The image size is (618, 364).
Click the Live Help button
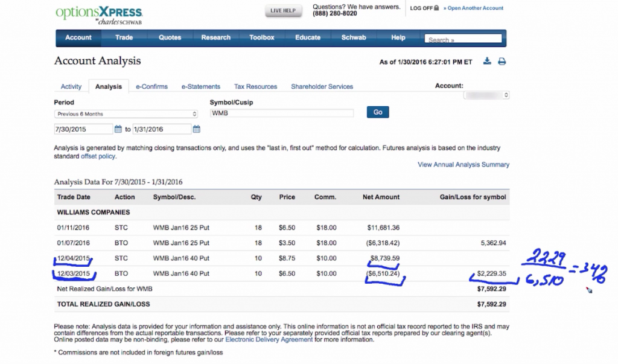click(x=283, y=11)
